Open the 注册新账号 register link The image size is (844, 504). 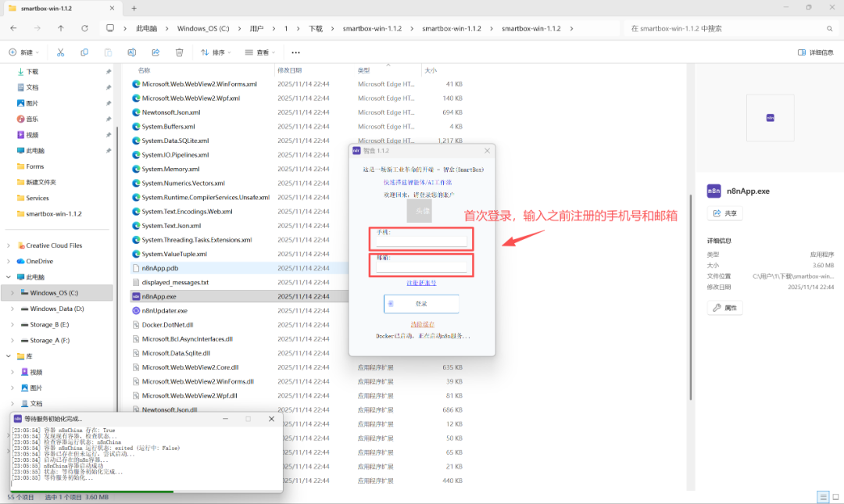pyautogui.click(x=421, y=283)
